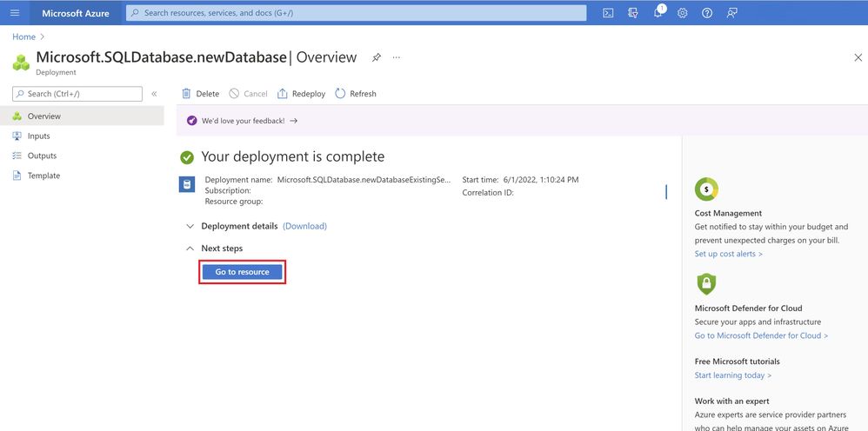Click the Microsoft Azure home logo text

tap(76, 13)
